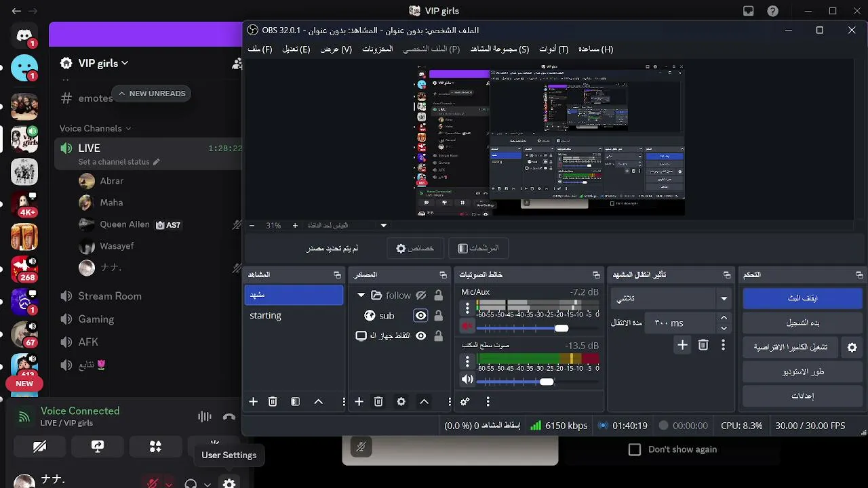Open Discord microphone input options arrow
This screenshot has height=488, width=868.
pos(169,484)
